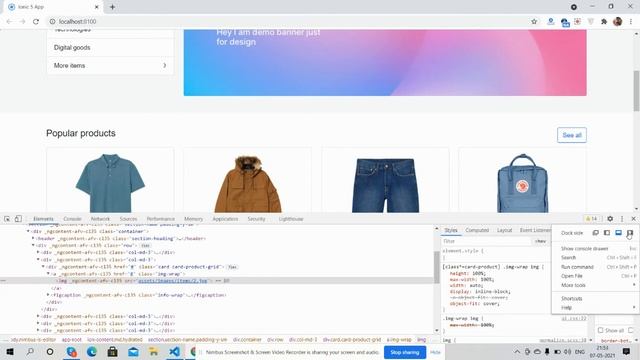The width and height of the screenshot is (640, 360).
Task: Click the blue backpack product image
Action: pyautogui.click(x=522, y=183)
